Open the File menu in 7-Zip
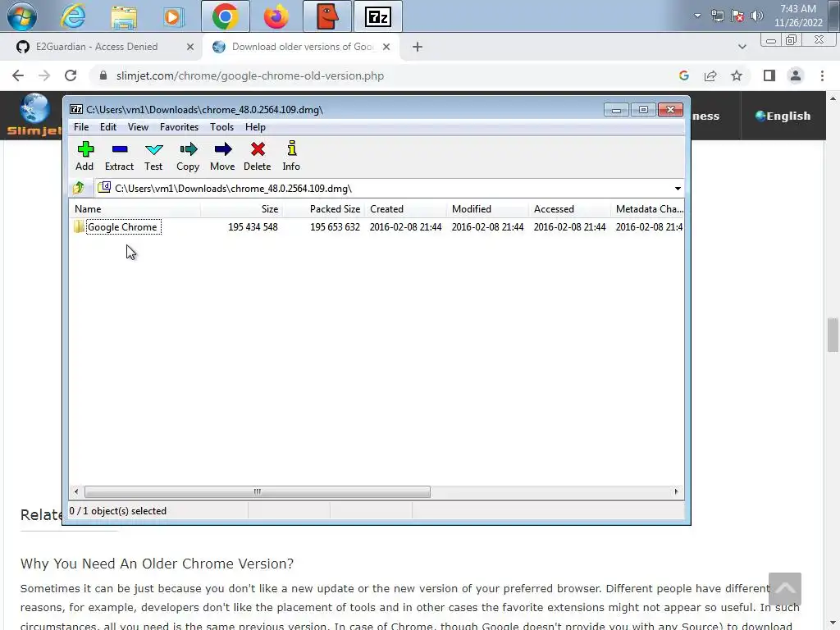 point(81,127)
